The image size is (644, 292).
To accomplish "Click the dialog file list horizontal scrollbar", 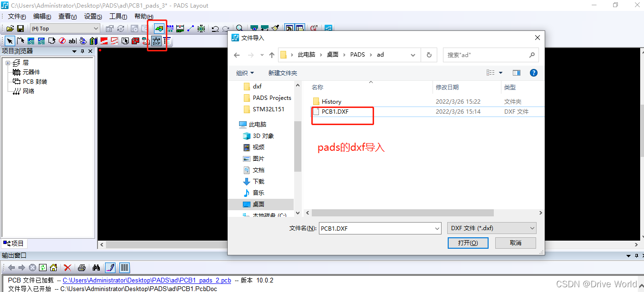I will point(403,213).
